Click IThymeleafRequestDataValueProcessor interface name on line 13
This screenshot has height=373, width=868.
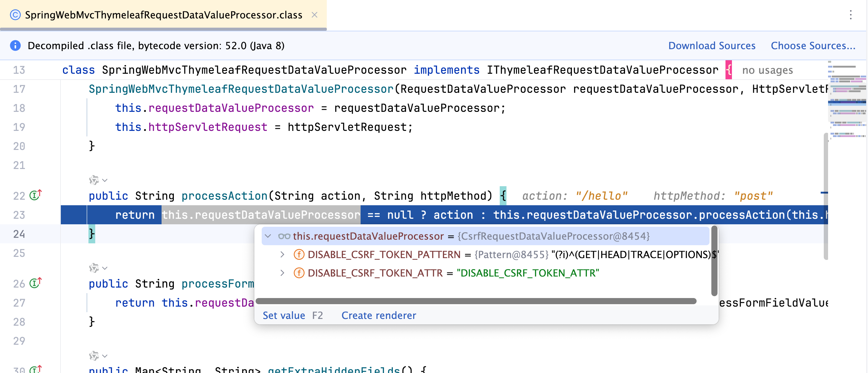pos(603,70)
